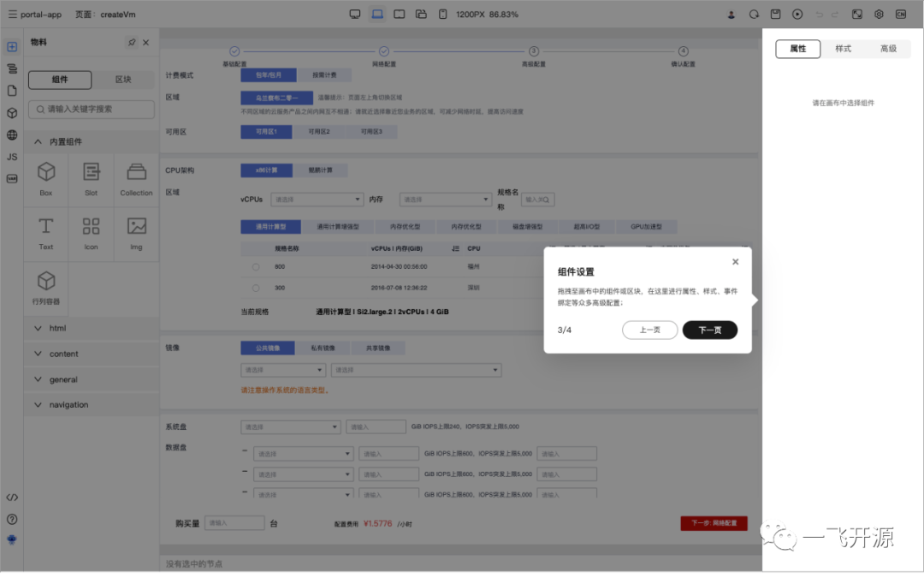Image resolution: width=924 pixels, height=578 pixels.
Task: Click the user avatar icon in toolbar
Action: [x=731, y=15]
